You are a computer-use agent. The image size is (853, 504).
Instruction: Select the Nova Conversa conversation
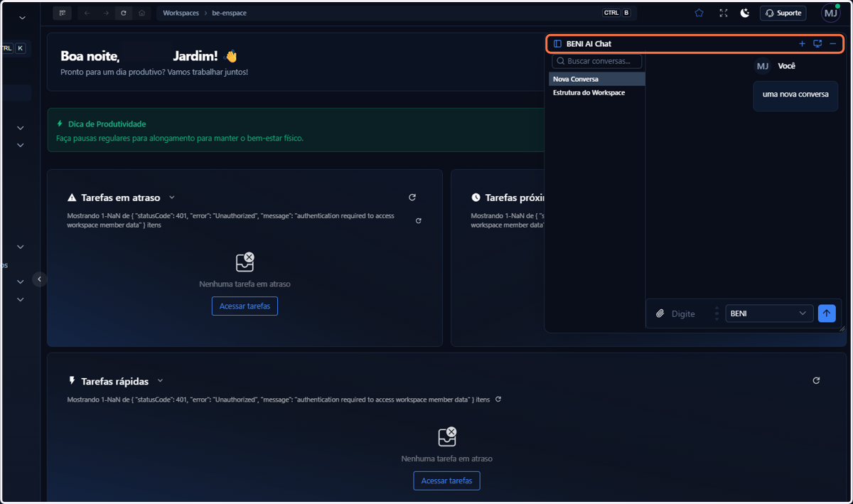coord(597,79)
